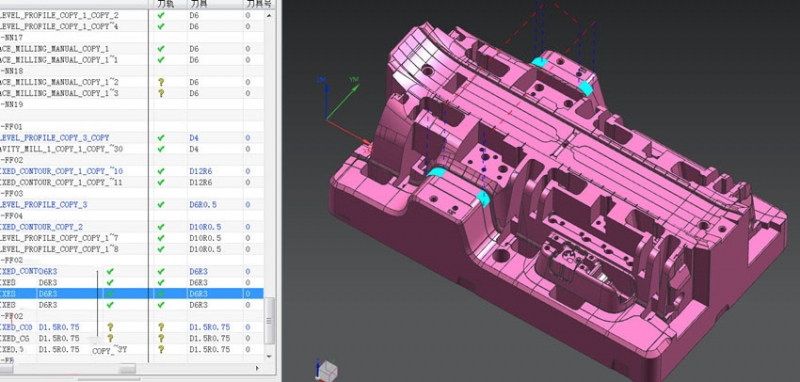
Task: Select the AVITY_MILL_1_COPY_1_COPY_~30 operation
Action: pos(61,149)
